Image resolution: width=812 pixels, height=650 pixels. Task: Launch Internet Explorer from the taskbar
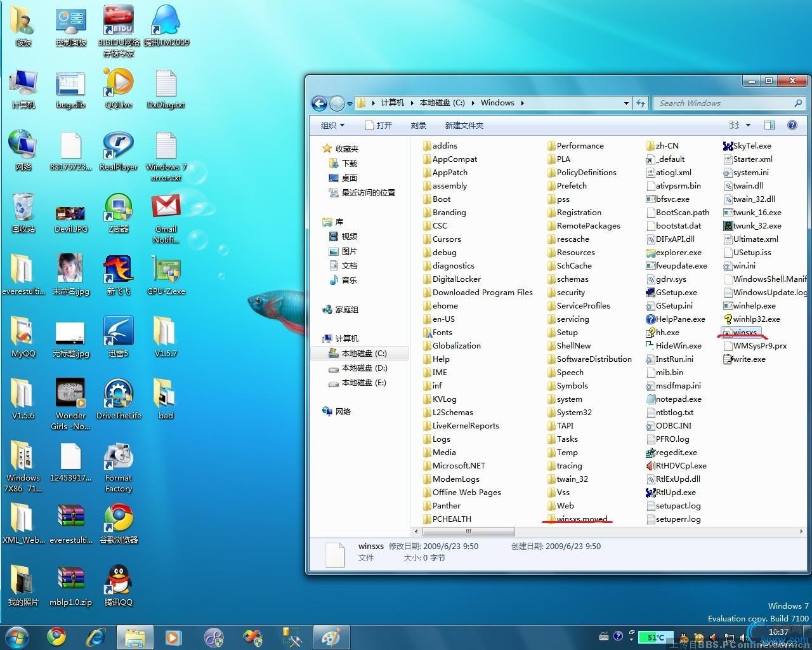click(96, 636)
